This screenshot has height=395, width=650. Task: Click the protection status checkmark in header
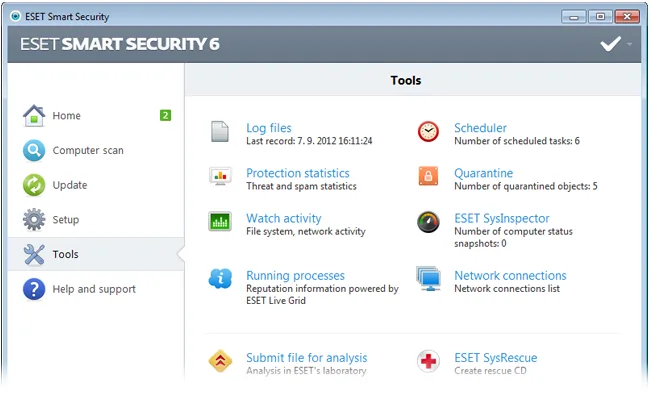[x=611, y=44]
